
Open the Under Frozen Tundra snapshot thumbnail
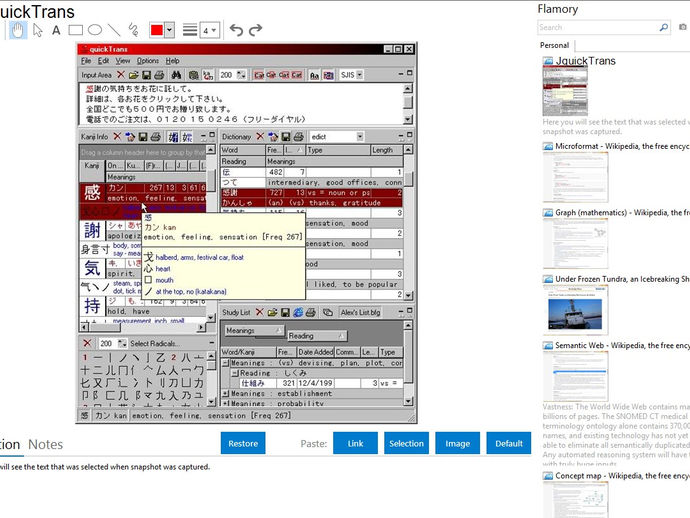tap(576, 310)
